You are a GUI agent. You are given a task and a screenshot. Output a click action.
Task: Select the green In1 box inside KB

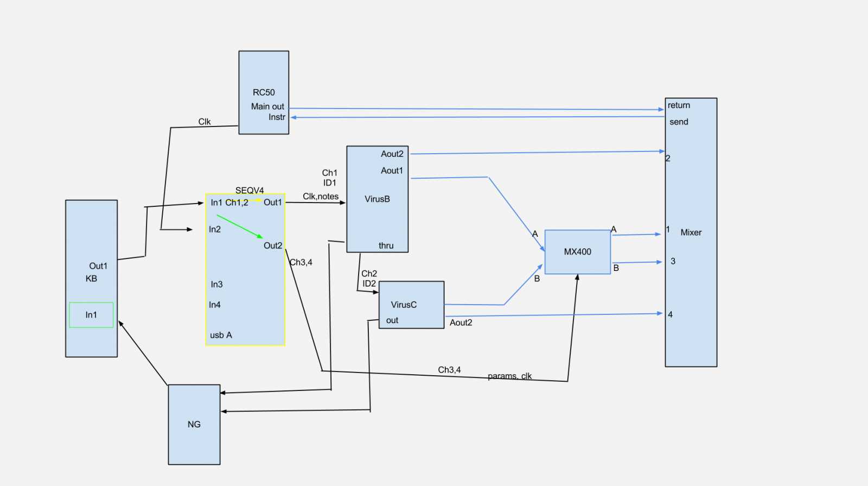[x=91, y=315]
